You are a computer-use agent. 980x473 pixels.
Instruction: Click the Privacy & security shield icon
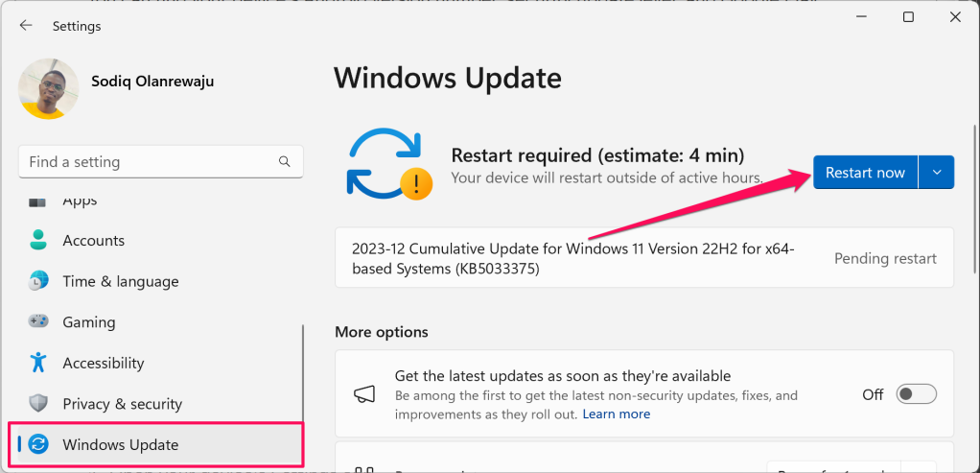pyautogui.click(x=38, y=404)
